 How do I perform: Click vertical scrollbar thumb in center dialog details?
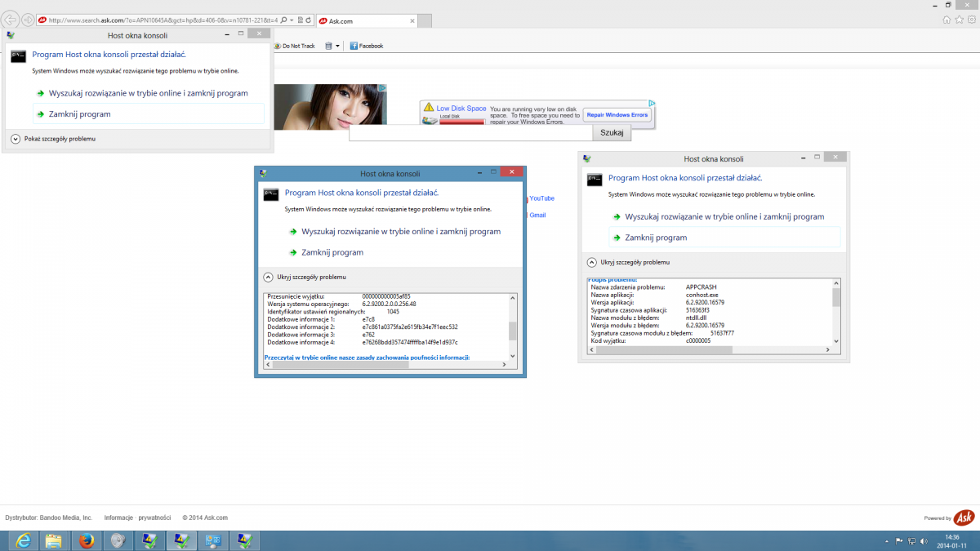tap(513, 331)
